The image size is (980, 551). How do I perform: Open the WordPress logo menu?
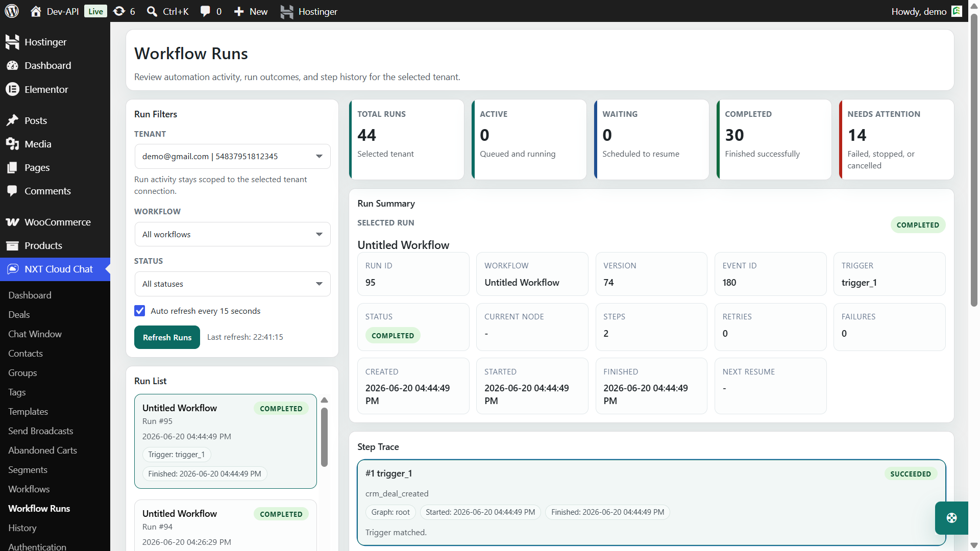[x=12, y=11]
